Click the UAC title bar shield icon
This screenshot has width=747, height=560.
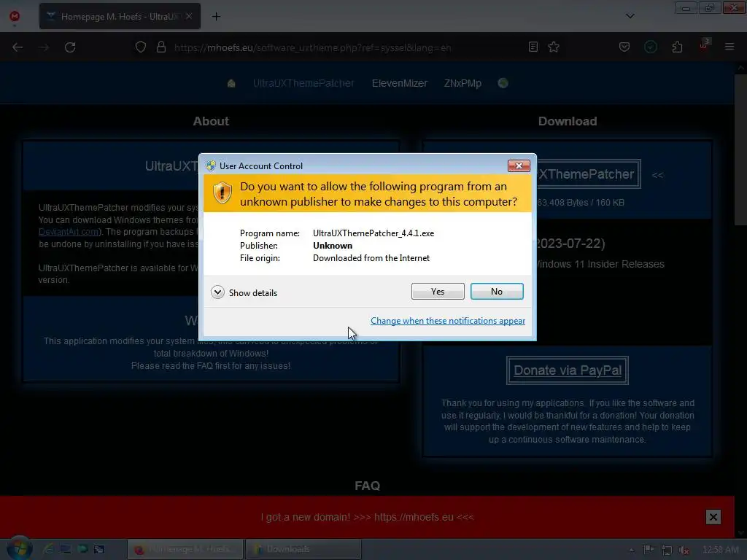211,166
